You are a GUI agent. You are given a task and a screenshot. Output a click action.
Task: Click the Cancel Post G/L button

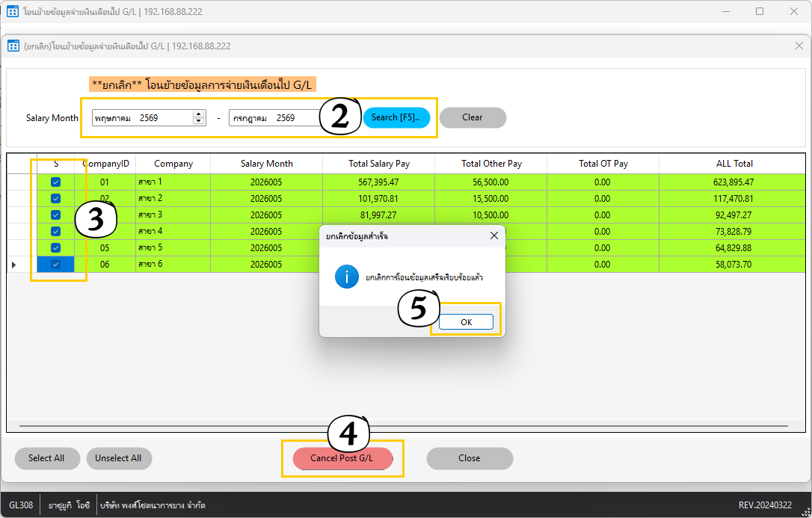click(x=342, y=458)
